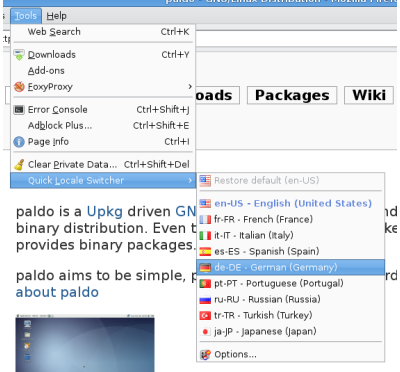Select Downloads menu entry
This screenshot has width=400, height=372.
pyautogui.click(x=103, y=55)
